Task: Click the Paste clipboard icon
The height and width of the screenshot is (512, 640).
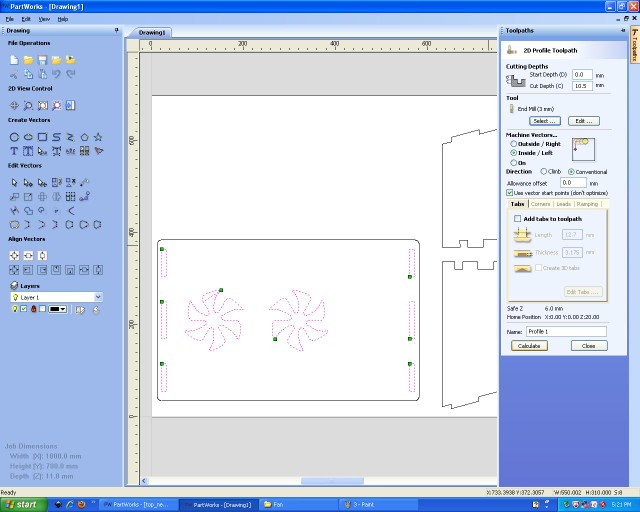Action: pyautogui.click(x=42, y=74)
